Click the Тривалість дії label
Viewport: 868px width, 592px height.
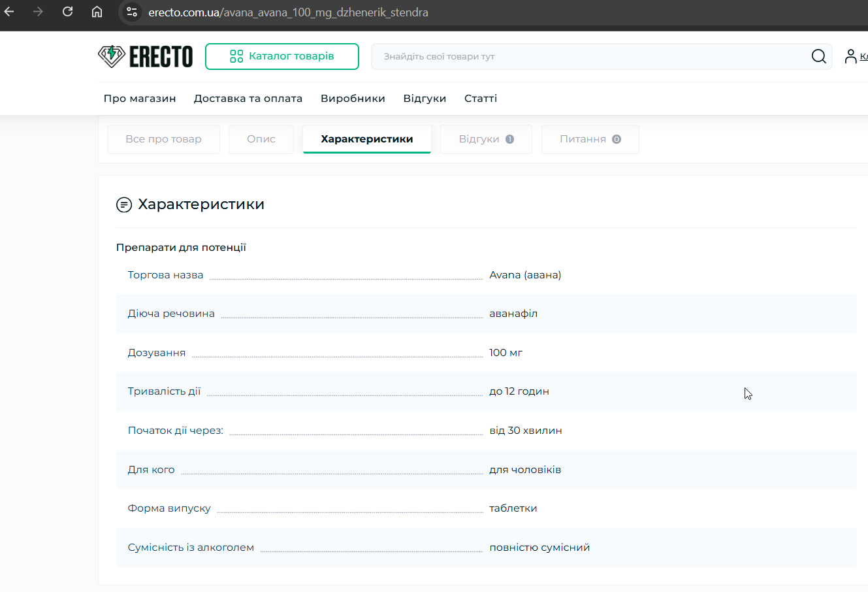(x=164, y=391)
